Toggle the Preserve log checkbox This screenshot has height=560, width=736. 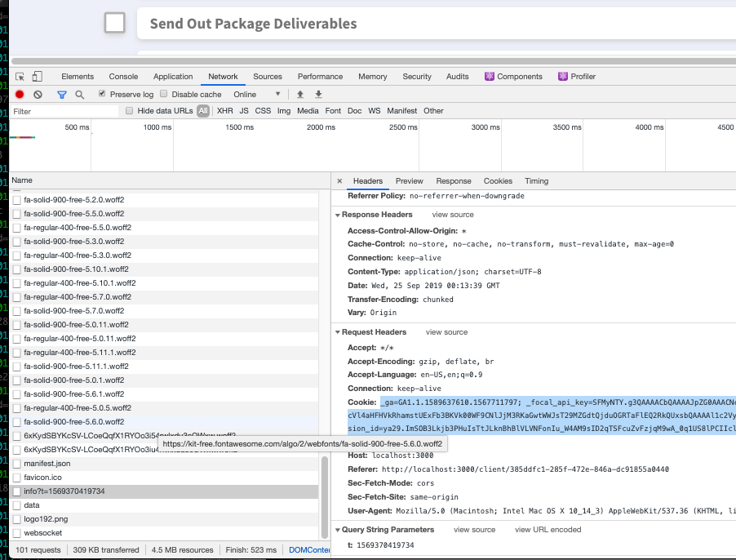pos(102,94)
